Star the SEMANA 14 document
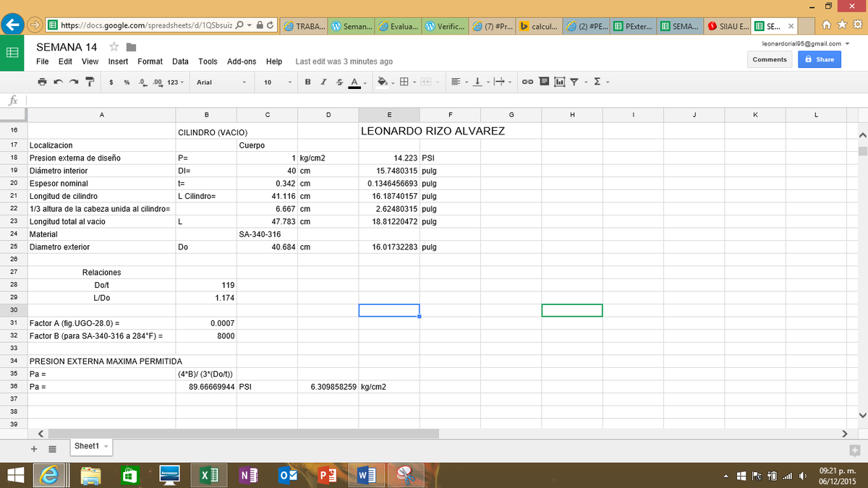 click(114, 47)
